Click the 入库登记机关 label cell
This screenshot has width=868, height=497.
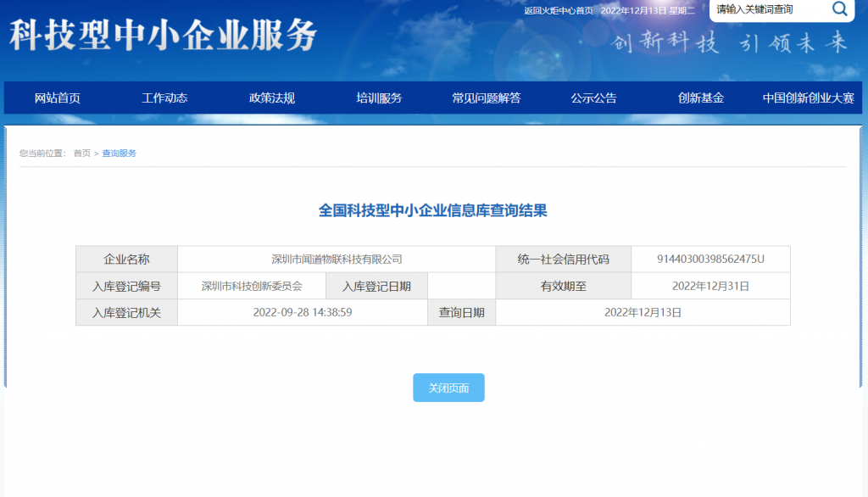tap(127, 312)
